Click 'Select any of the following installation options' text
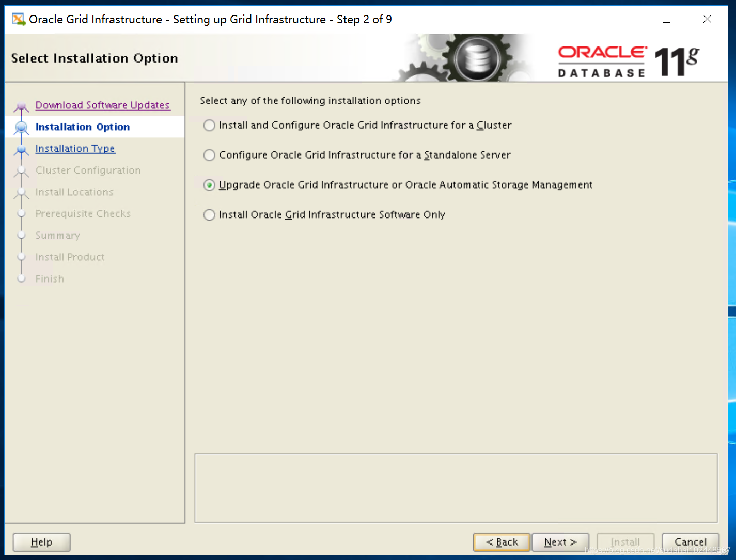The height and width of the screenshot is (560, 736). pos(310,101)
